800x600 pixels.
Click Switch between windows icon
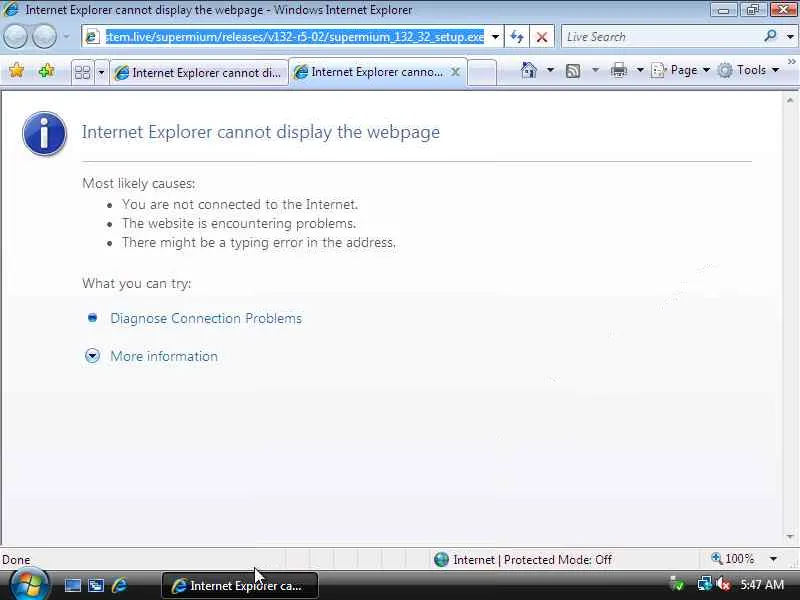(x=95, y=586)
